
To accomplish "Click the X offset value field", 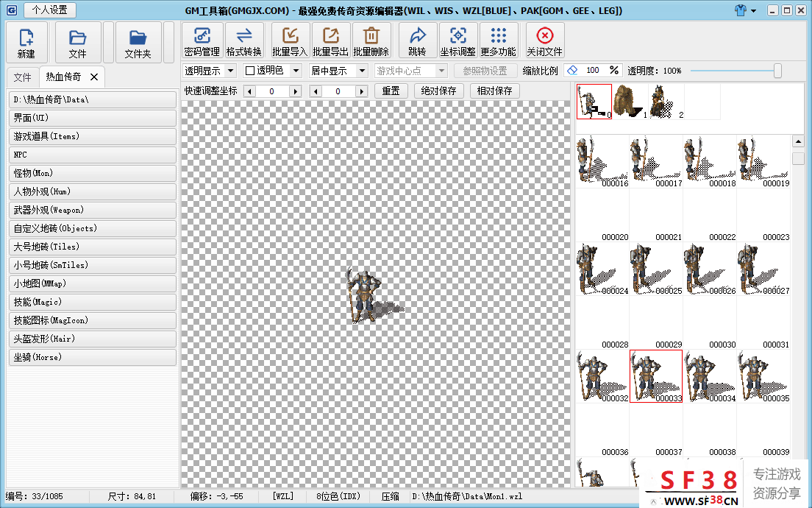I will 272,91.
